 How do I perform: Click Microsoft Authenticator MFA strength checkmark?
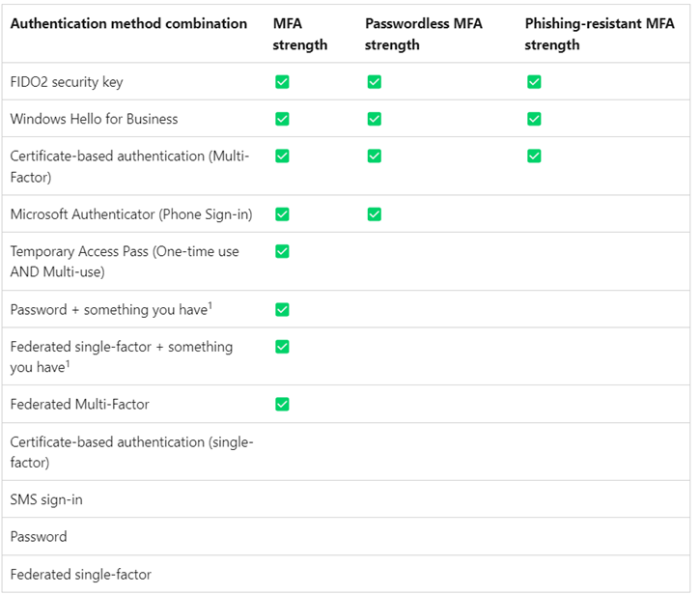(282, 214)
